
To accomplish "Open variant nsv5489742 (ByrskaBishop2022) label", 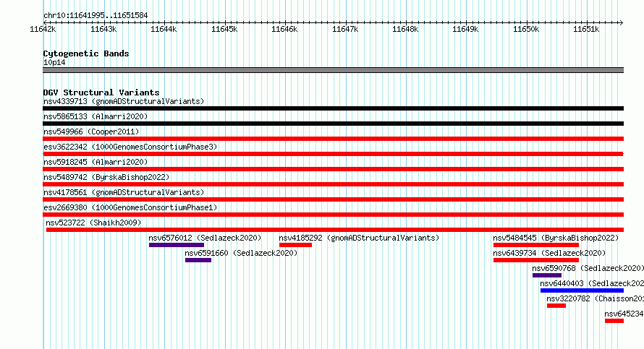I will [x=106, y=177].
